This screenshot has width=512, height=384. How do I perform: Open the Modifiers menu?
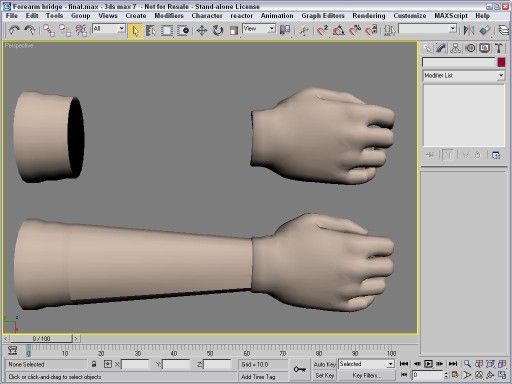pyautogui.click(x=169, y=16)
